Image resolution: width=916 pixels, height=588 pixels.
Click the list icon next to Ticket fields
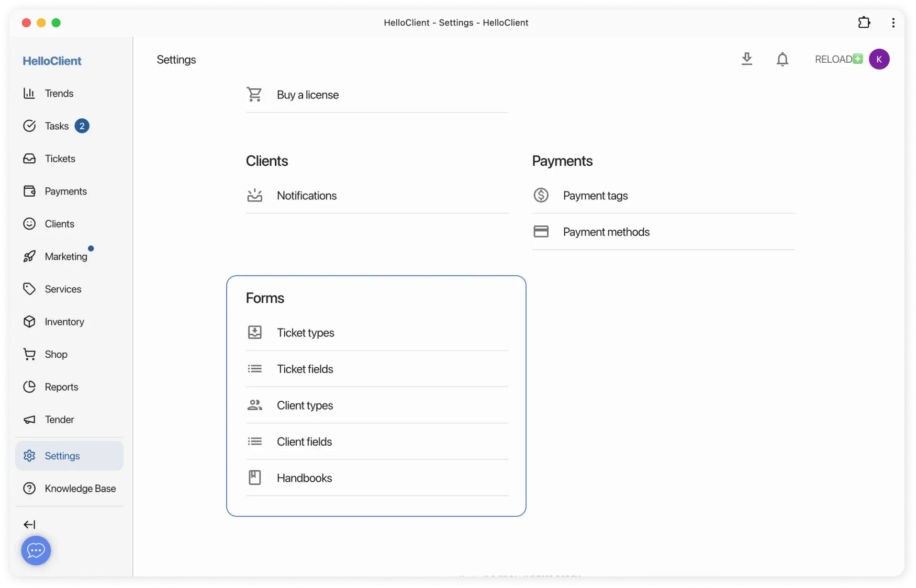(255, 368)
